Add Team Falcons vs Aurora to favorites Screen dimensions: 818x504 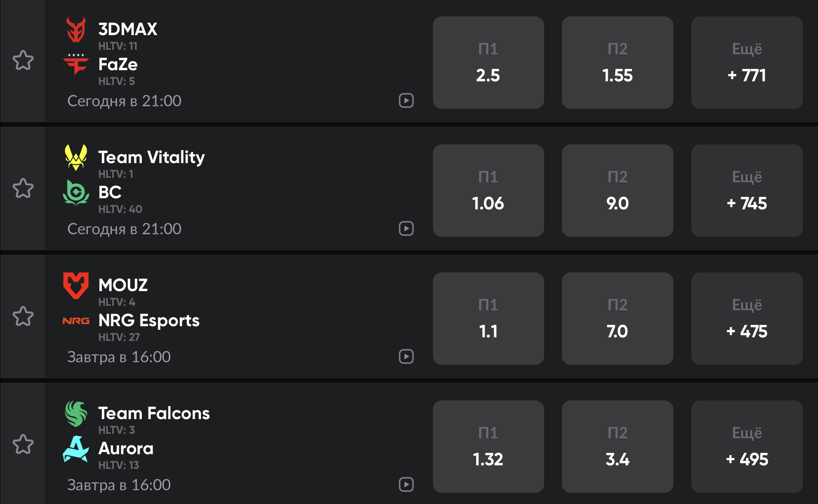coord(23,444)
